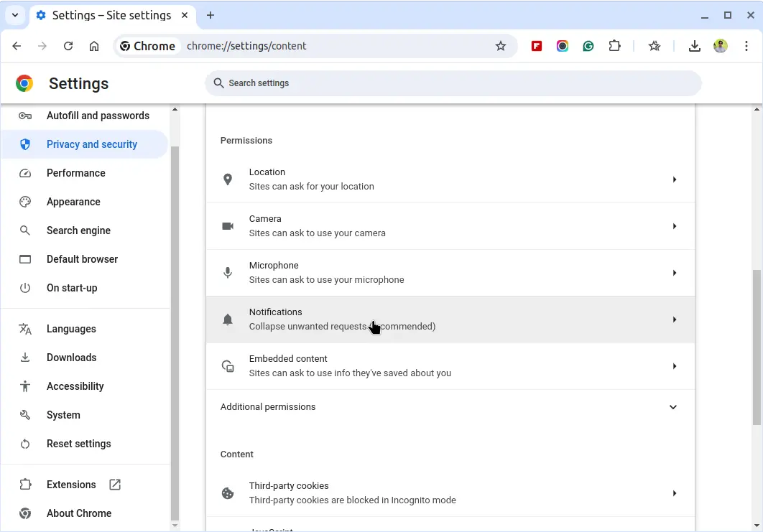Click the sidebar scroll-down arrow
This screenshot has height=532, width=763.
click(175, 526)
